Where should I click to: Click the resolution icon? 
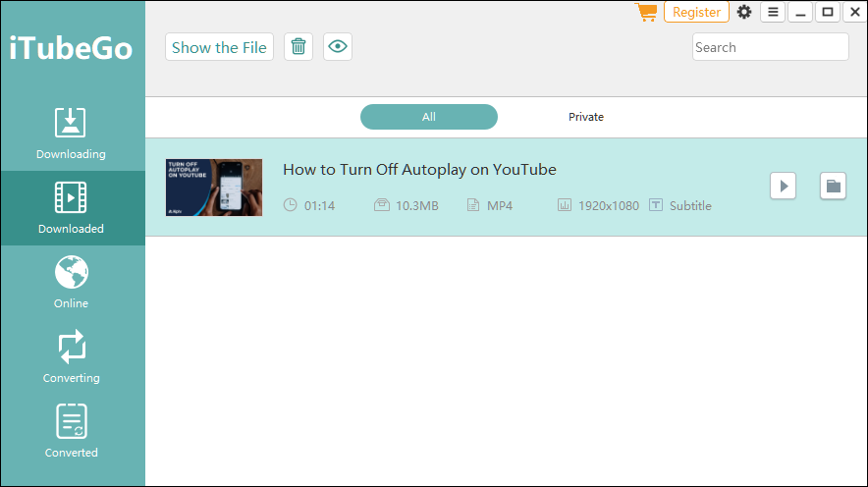coord(564,205)
